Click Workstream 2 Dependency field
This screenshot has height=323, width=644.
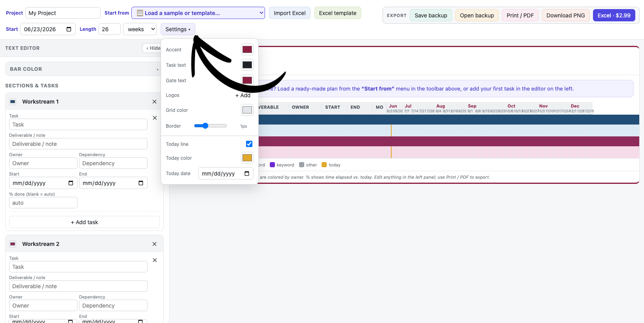(113, 306)
